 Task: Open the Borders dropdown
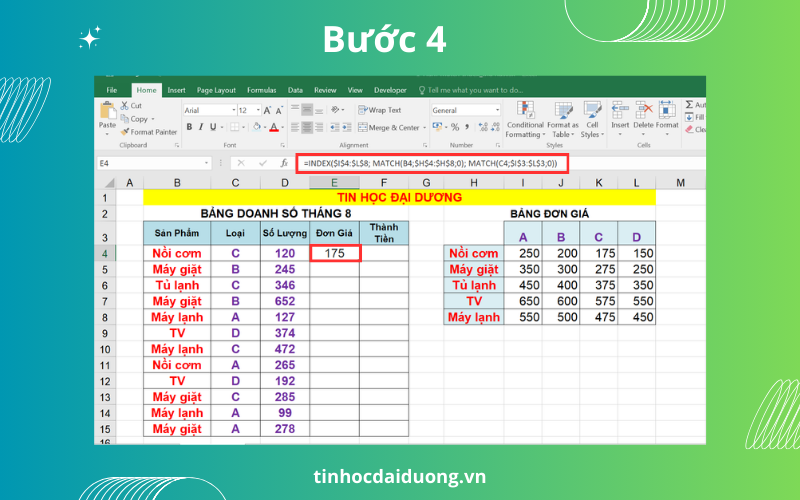coord(243,127)
